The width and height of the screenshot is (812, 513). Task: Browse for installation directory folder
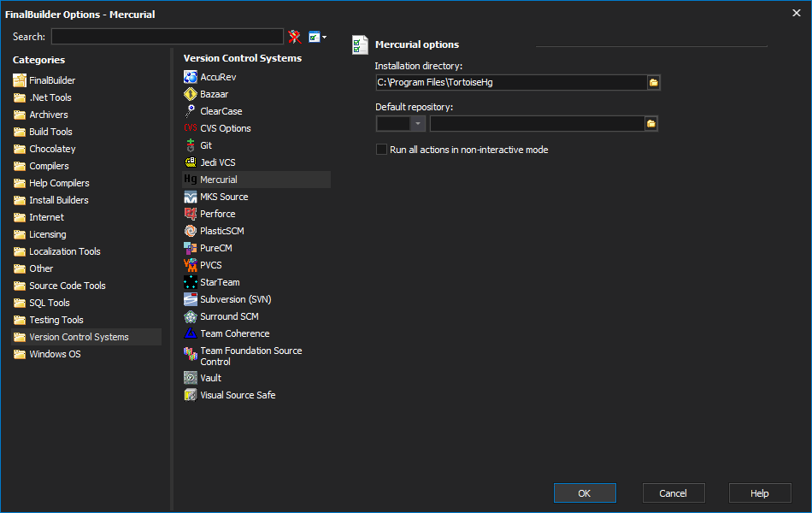click(654, 82)
